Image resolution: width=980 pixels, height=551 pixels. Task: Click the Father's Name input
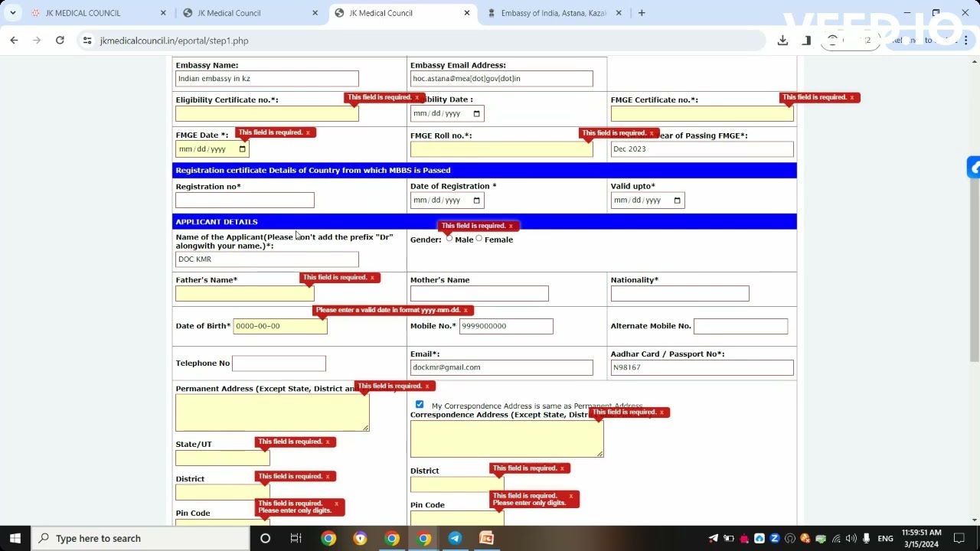click(x=245, y=294)
